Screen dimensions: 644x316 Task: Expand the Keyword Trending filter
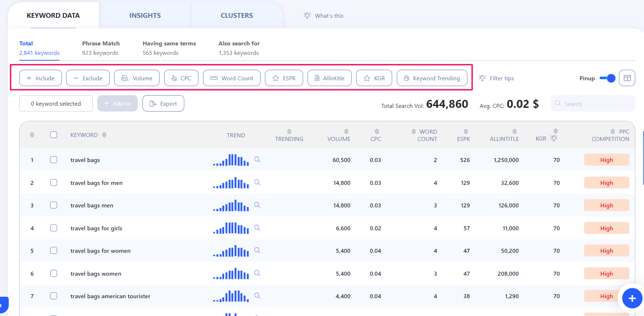(x=432, y=78)
